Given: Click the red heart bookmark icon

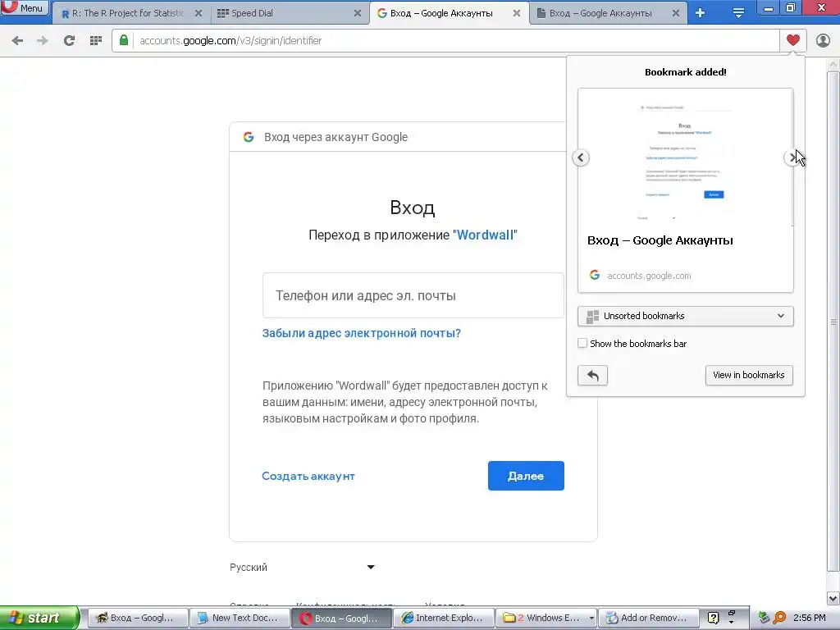Looking at the screenshot, I should (x=793, y=40).
